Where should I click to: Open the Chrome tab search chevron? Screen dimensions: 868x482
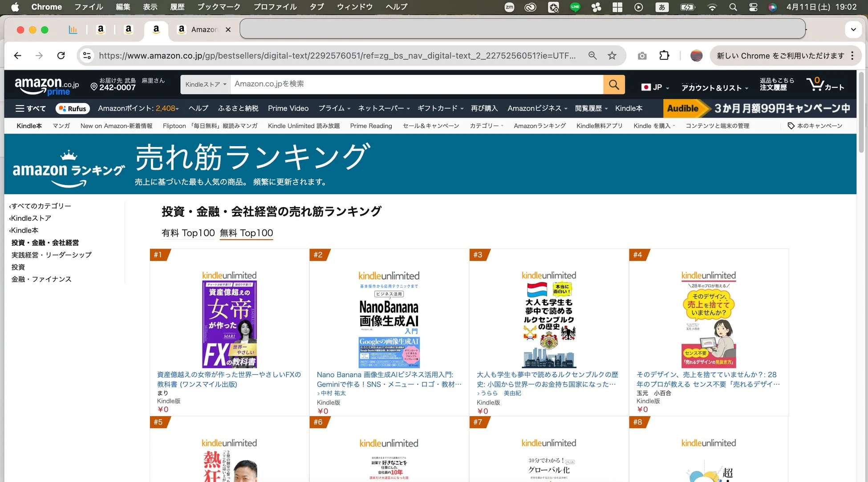point(853,30)
